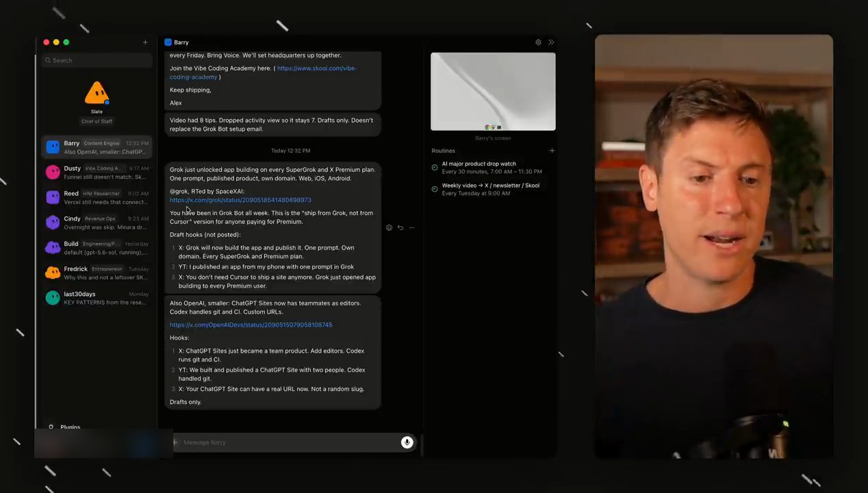Click the Barry icon in the chat header
Viewport: 868px width, 493px height.
pos(168,42)
